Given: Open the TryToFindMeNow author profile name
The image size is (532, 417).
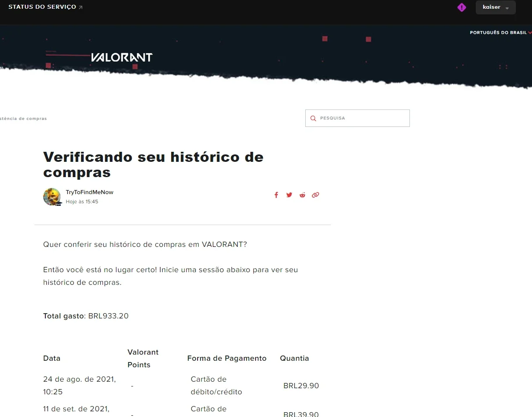Looking at the screenshot, I should tap(89, 192).
